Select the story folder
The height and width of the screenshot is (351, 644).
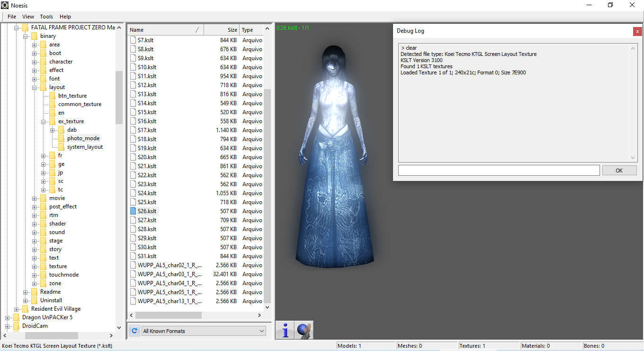click(55, 249)
